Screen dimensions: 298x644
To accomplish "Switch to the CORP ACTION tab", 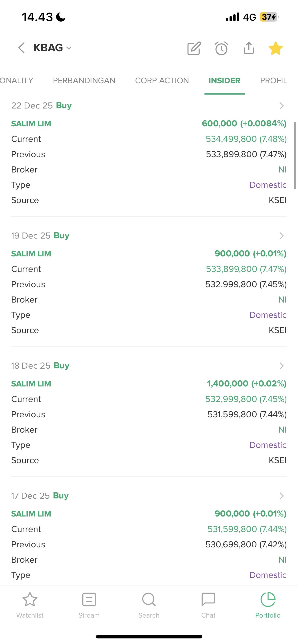I will (162, 80).
